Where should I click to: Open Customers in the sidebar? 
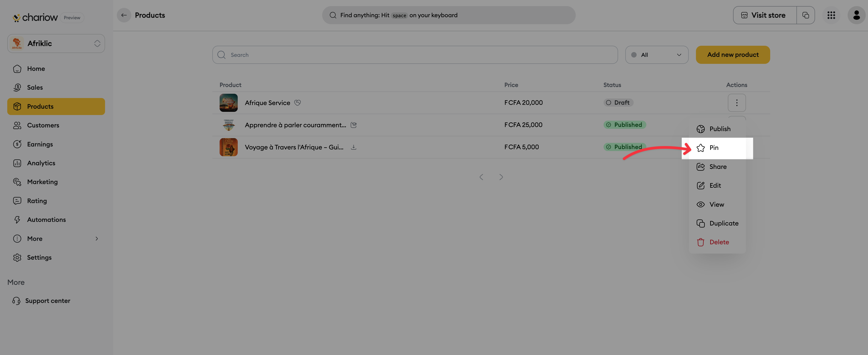[56, 125]
